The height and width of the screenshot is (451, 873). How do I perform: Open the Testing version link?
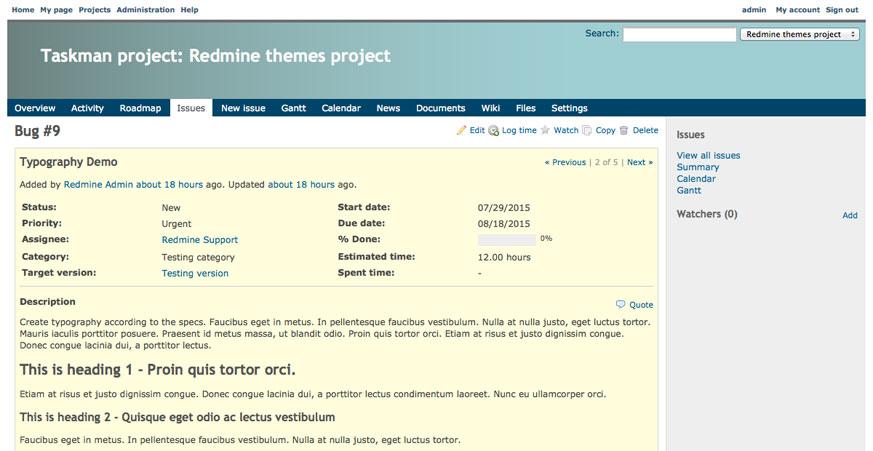195,273
